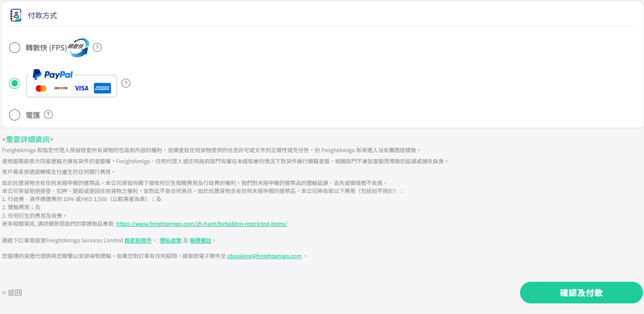The width and height of the screenshot is (644, 314).
Task: Click the PayPal logo
Action: tap(53, 75)
